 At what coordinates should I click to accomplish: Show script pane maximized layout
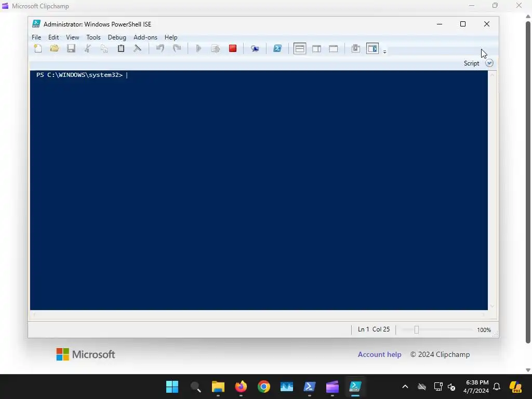(334, 48)
